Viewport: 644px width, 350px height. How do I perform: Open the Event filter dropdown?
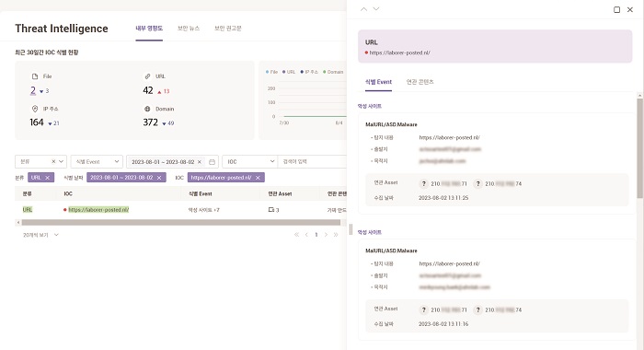coord(97,161)
